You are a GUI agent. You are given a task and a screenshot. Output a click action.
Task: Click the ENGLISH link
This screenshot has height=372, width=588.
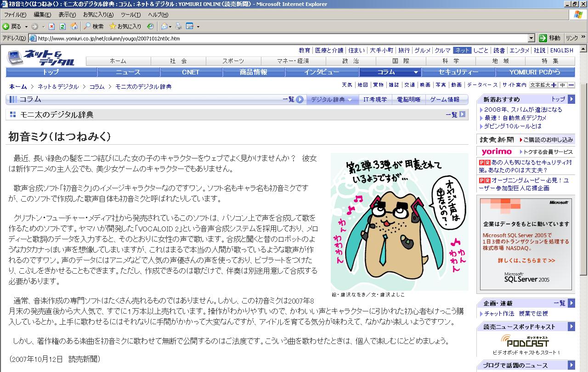[x=561, y=51]
